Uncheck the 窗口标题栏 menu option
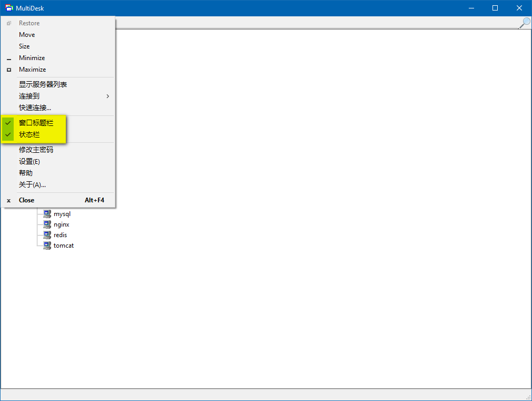Viewport: 532px width, 401px height. [x=36, y=123]
